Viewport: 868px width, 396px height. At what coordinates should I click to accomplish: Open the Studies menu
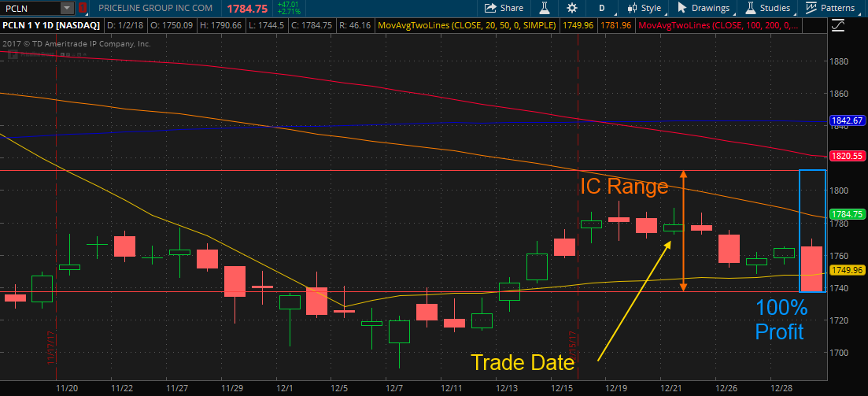tap(768, 8)
